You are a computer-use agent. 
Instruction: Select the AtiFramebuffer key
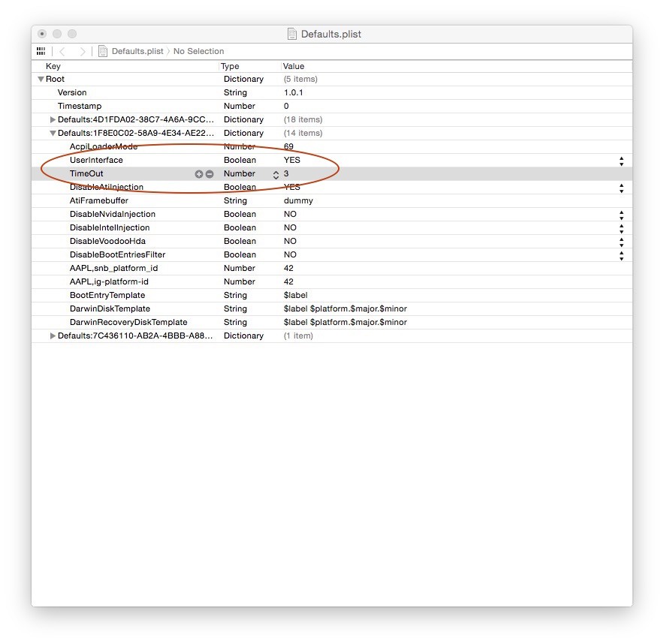point(98,201)
